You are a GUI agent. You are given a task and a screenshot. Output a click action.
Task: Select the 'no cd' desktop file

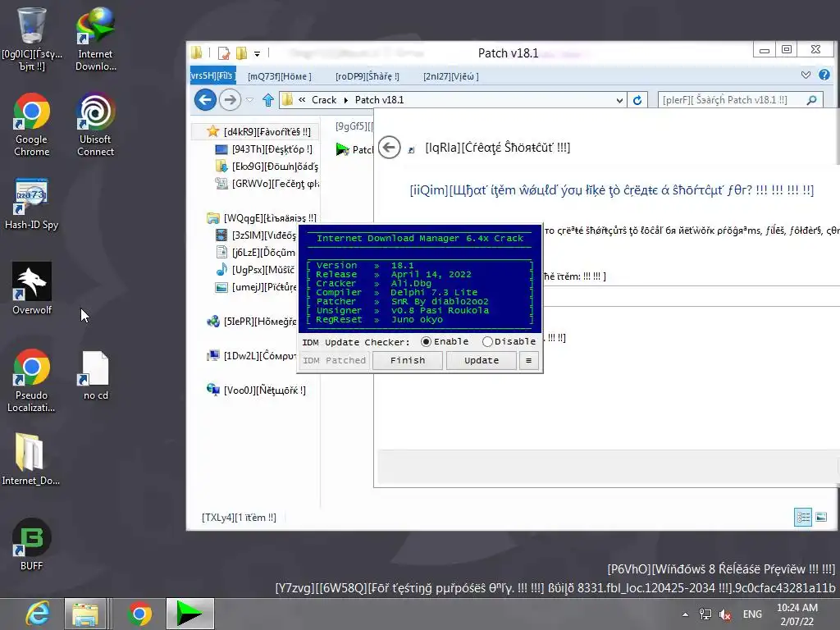point(95,375)
